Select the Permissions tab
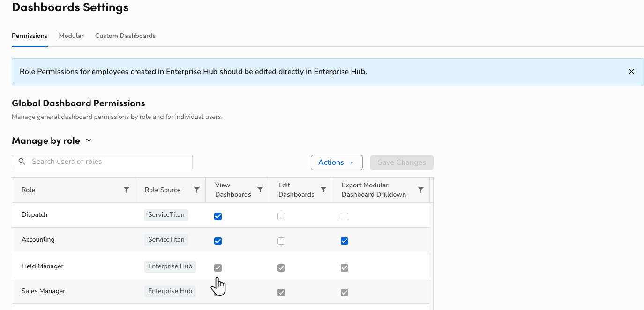 click(30, 36)
